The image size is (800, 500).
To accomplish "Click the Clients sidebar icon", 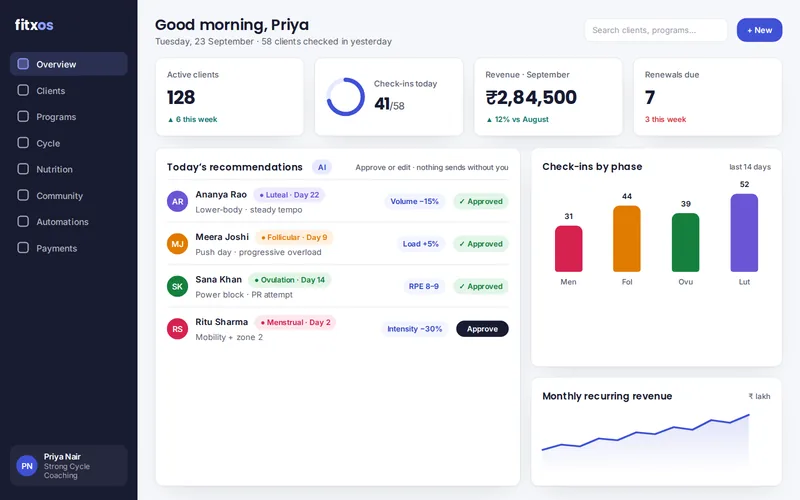I will click(23, 90).
